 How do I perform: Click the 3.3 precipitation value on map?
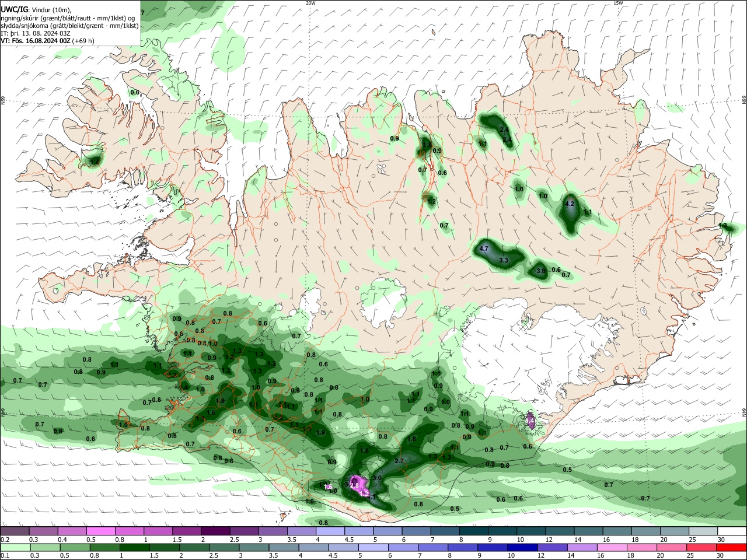pyautogui.click(x=504, y=260)
